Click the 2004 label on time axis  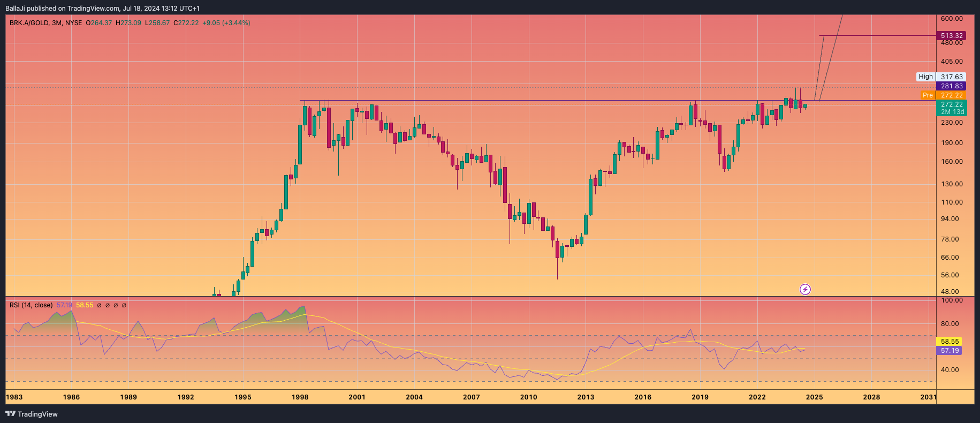click(x=414, y=397)
